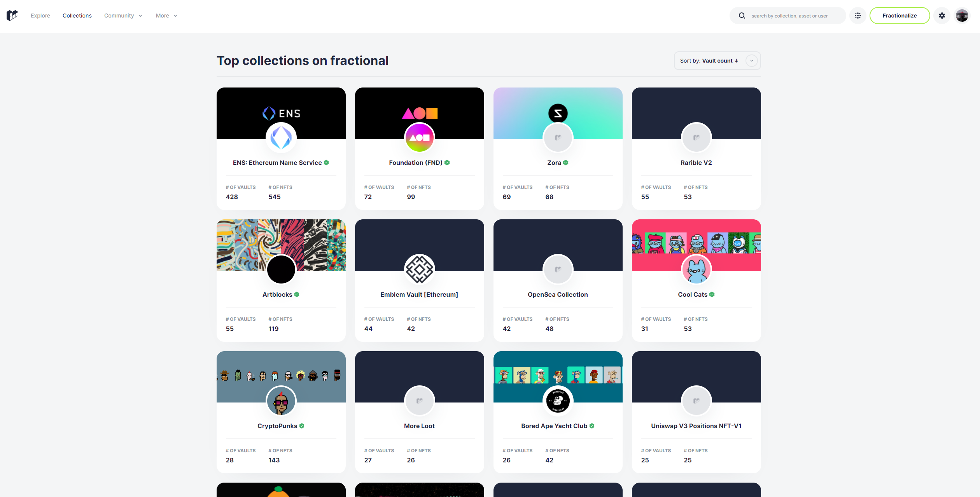
Task: Click the user profile avatar
Action: [962, 16]
